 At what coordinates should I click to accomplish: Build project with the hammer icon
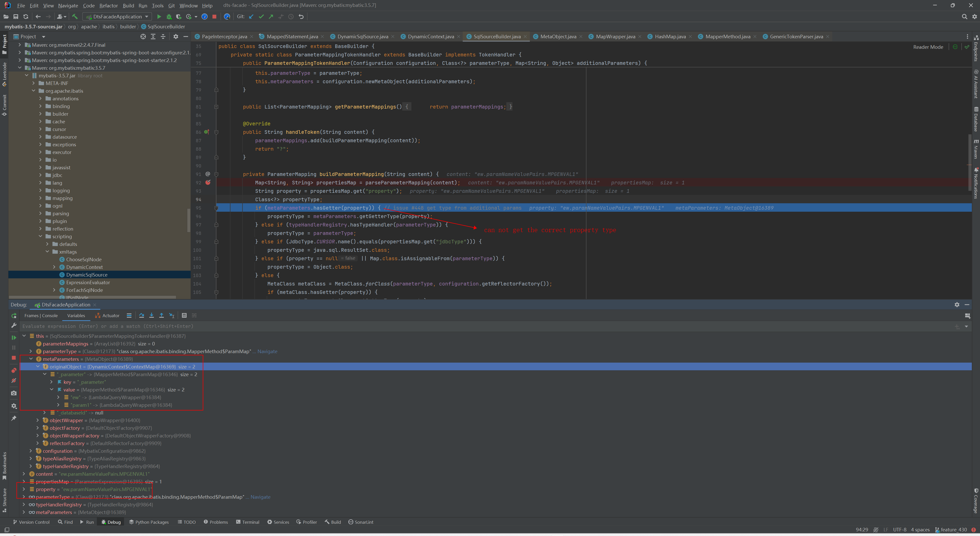point(75,17)
